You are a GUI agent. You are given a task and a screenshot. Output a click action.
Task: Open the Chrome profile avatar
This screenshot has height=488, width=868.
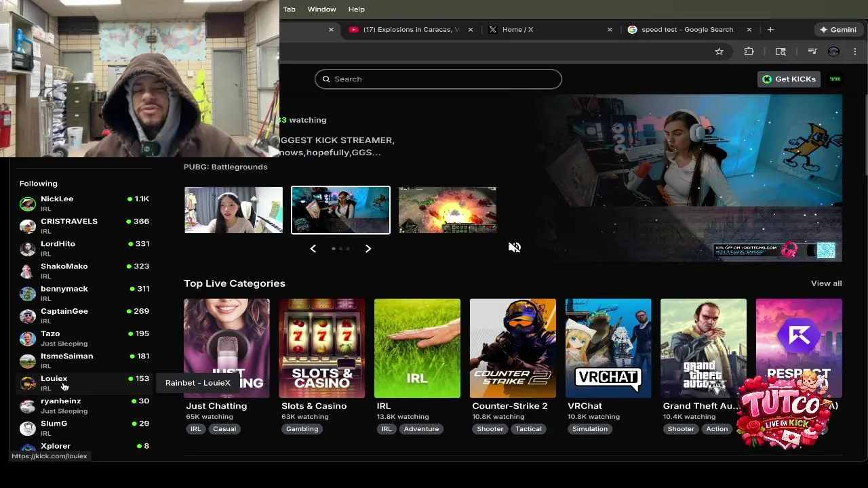pyautogui.click(x=834, y=52)
